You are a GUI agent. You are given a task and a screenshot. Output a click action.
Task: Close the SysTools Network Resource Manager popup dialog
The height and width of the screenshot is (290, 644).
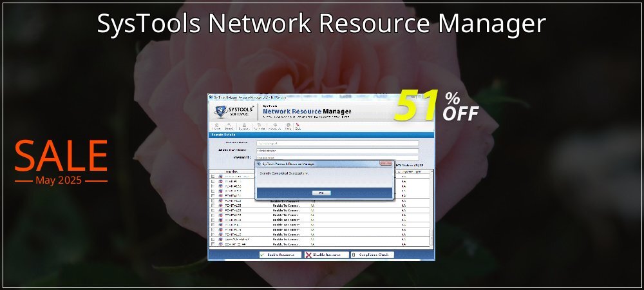[386, 164]
